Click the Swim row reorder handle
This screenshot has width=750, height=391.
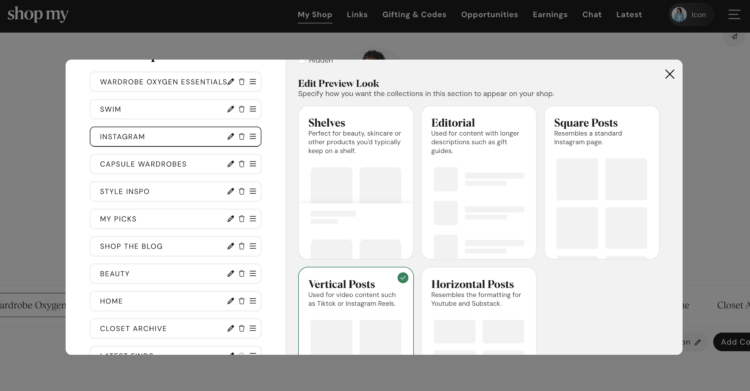coord(253,109)
